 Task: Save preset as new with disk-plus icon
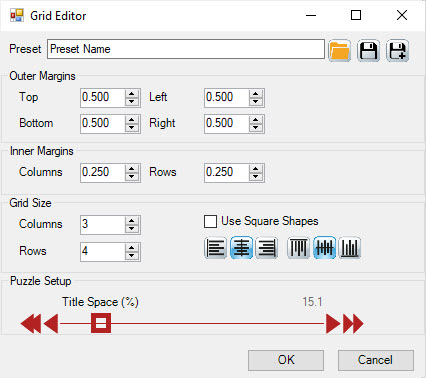click(x=398, y=51)
